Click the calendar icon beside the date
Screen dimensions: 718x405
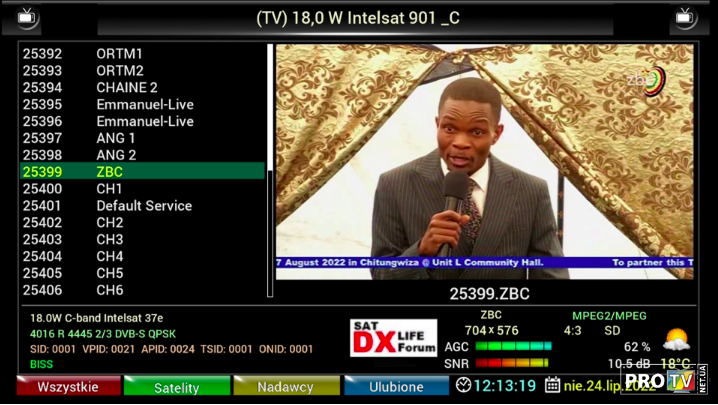[x=553, y=385]
